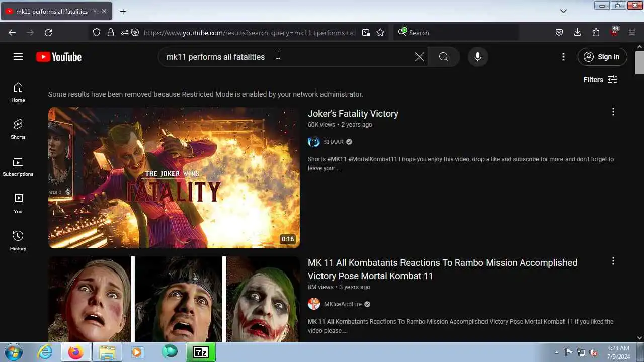Open options for Rambo Mission Accomplished video
Image resolution: width=644 pixels, height=362 pixels.
pyautogui.click(x=613, y=261)
